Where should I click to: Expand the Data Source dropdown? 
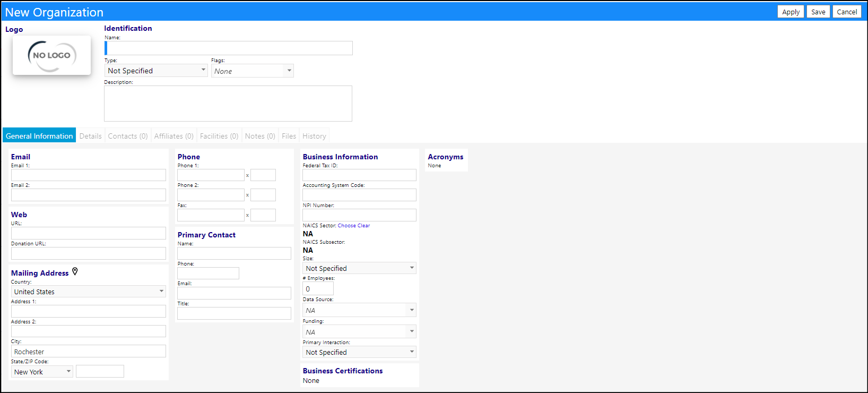pyautogui.click(x=359, y=310)
